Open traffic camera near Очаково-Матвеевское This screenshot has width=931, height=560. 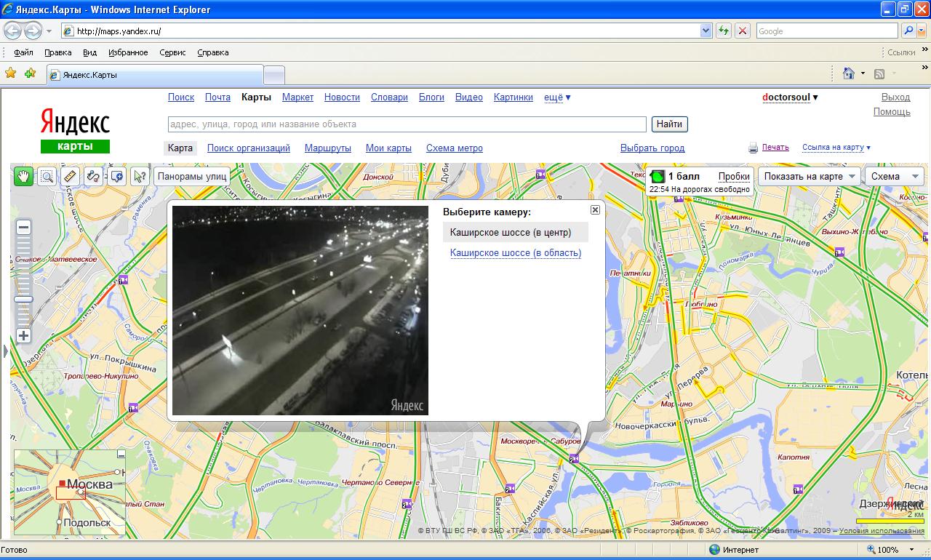pos(123,279)
